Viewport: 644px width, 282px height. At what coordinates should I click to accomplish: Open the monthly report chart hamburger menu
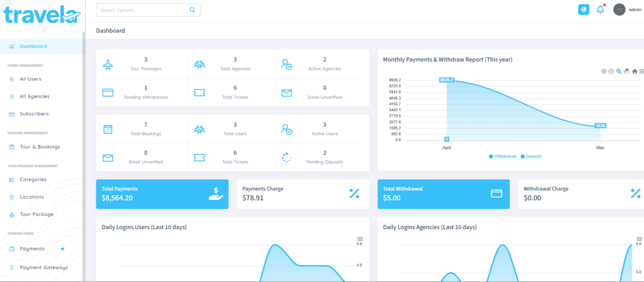(641, 71)
